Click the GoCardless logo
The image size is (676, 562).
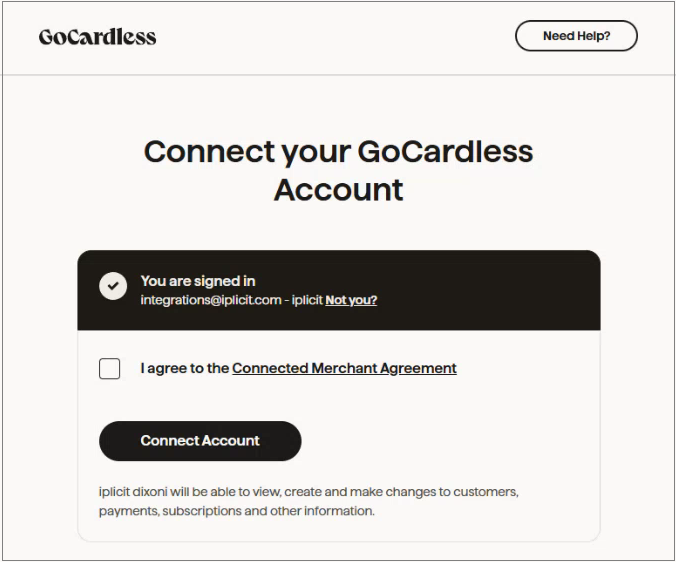97,37
